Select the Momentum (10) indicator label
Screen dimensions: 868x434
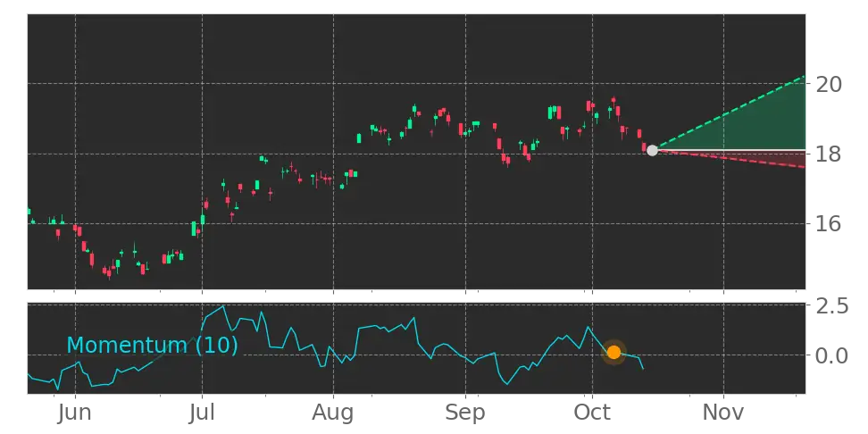pos(152,345)
